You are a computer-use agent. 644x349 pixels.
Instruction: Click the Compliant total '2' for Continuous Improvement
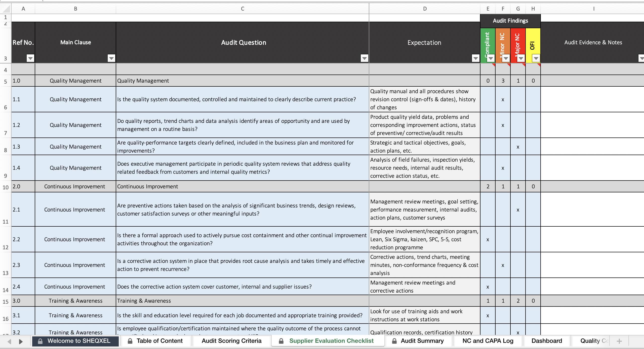pyautogui.click(x=488, y=187)
